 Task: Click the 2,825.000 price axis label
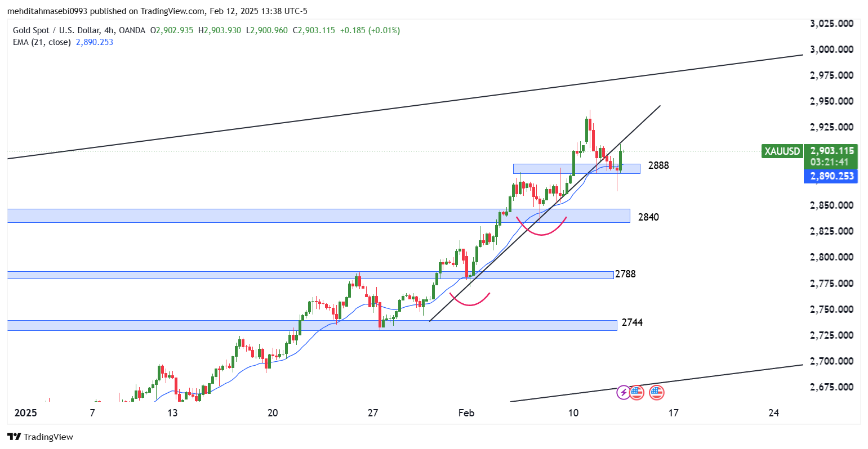(x=831, y=231)
